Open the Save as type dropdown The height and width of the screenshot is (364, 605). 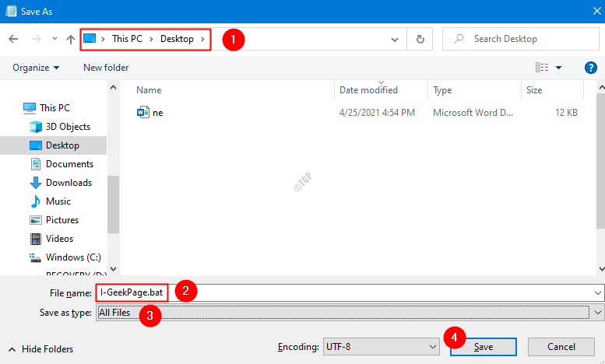[x=597, y=312]
